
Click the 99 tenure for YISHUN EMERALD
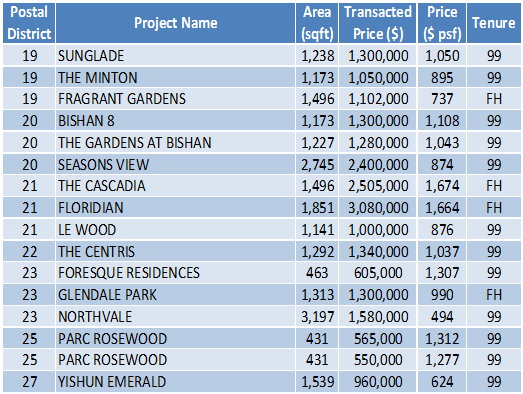[x=494, y=382]
